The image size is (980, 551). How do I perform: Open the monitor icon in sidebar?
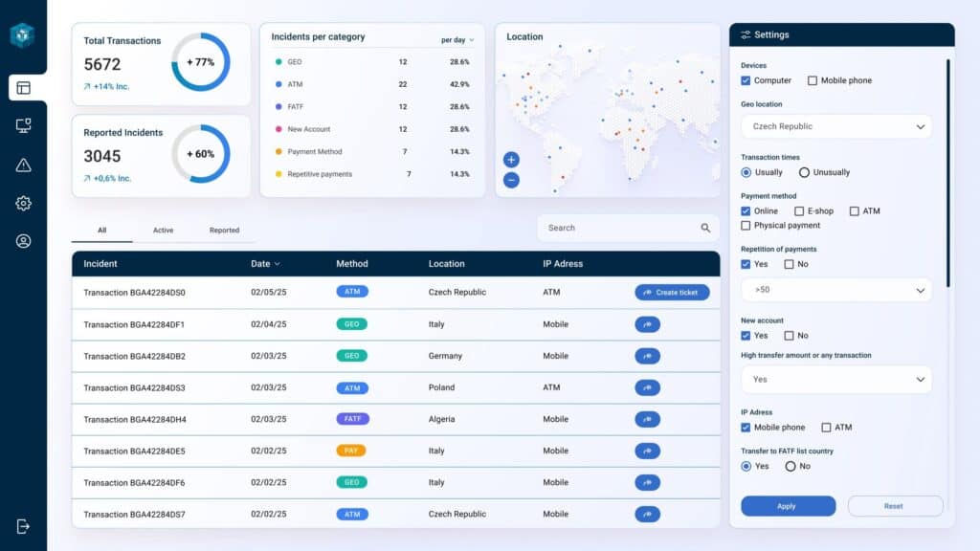(x=23, y=126)
